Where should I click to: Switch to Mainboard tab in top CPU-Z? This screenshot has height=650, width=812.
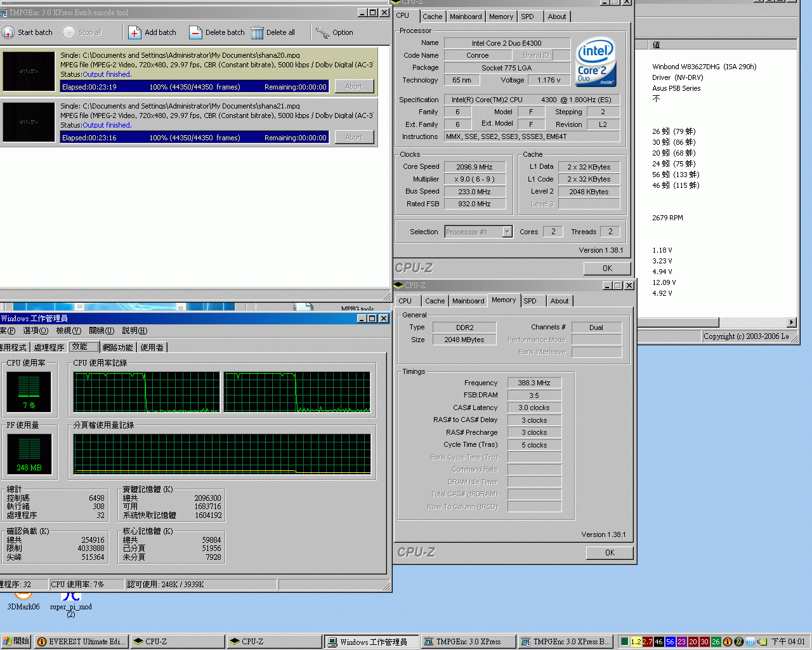pos(466,17)
